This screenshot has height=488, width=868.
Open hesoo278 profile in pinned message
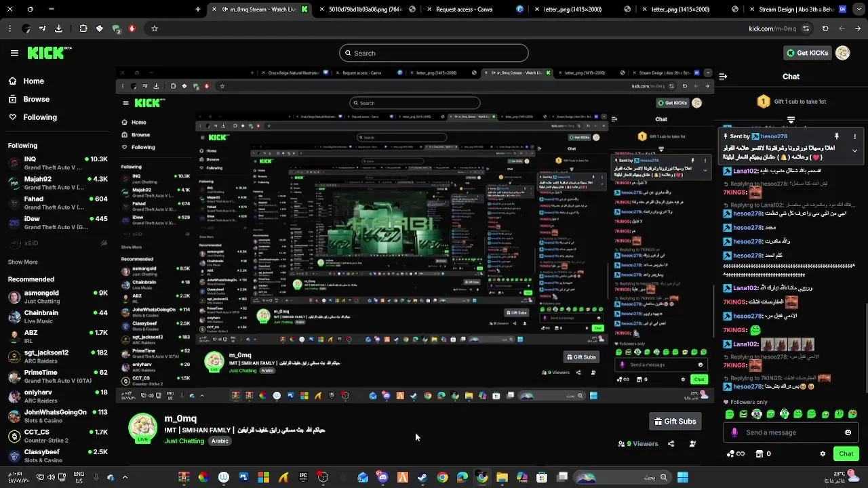point(774,136)
